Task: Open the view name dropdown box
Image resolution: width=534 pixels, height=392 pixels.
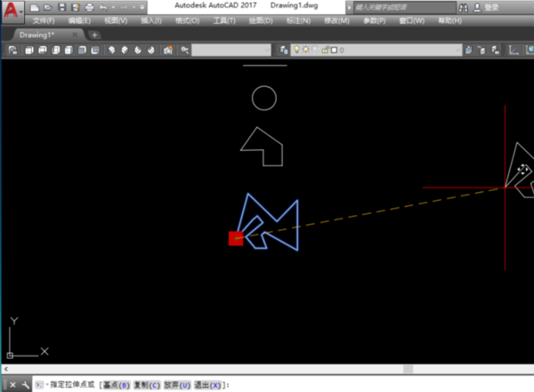Action: click(230, 51)
